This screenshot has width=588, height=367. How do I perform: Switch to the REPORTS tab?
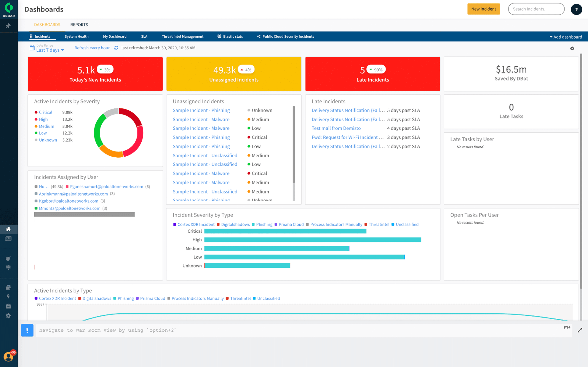79,25
